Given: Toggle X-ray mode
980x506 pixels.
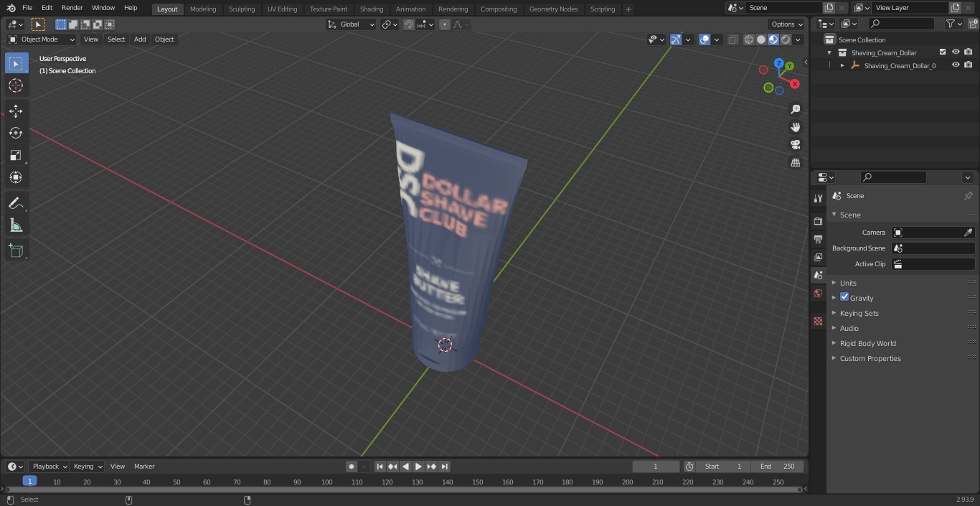Looking at the screenshot, I should pyautogui.click(x=732, y=39).
